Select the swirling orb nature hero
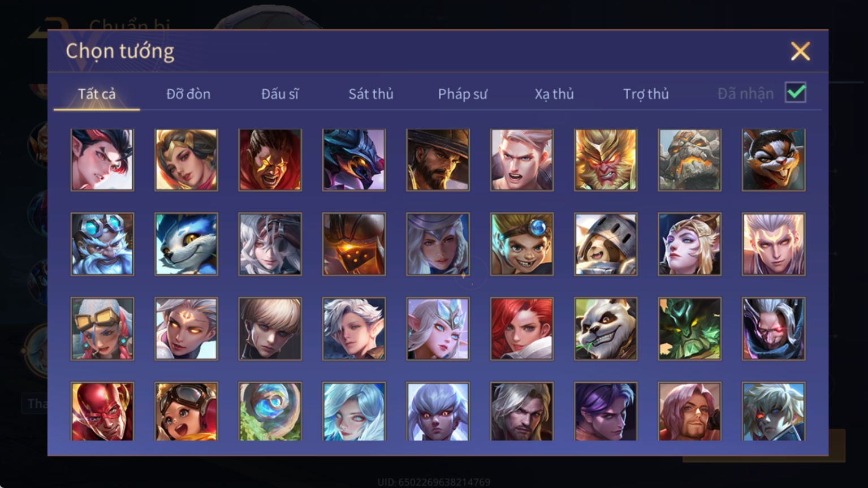The width and height of the screenshot is (868, 488). (270, 412)
